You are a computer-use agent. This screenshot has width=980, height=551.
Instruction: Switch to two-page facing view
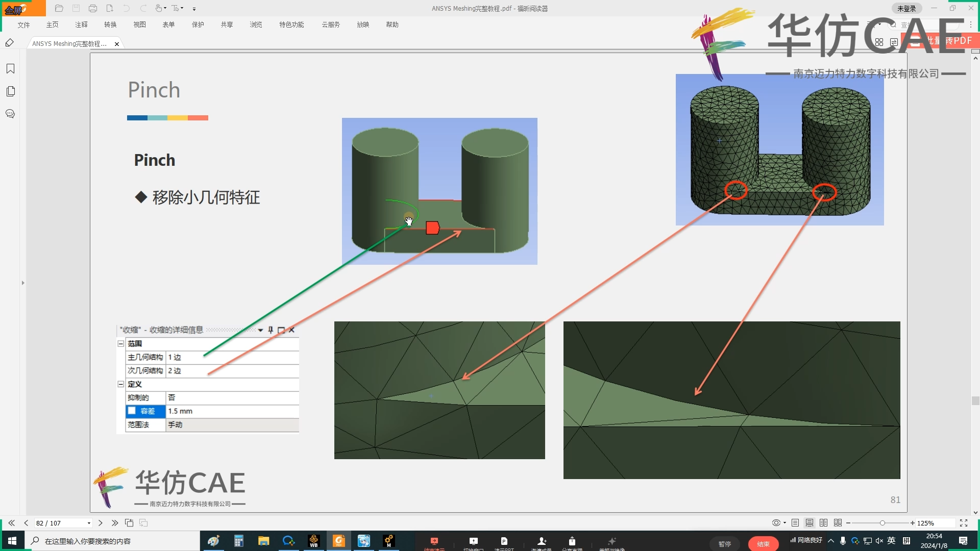point(823,523)
